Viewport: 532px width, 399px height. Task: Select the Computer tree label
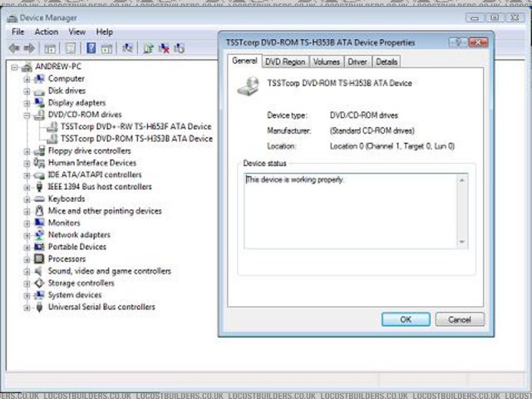pyautogui.click(x=66, y=79)
